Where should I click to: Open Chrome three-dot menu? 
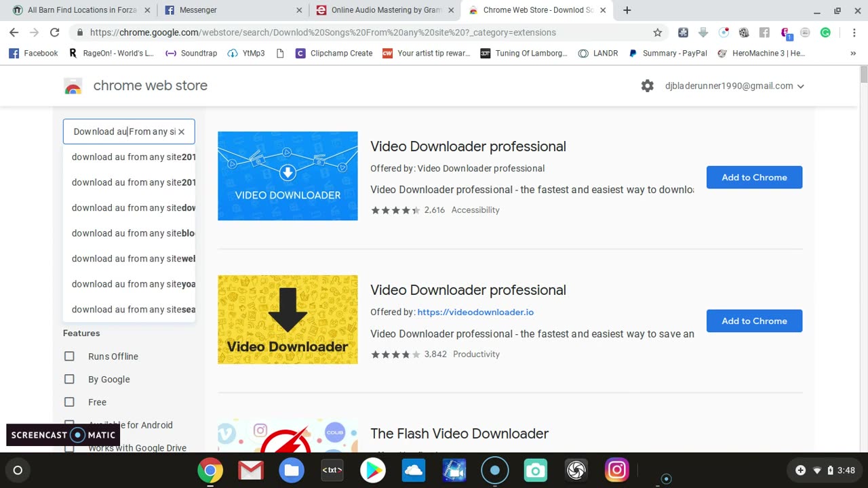click(854, 33)
